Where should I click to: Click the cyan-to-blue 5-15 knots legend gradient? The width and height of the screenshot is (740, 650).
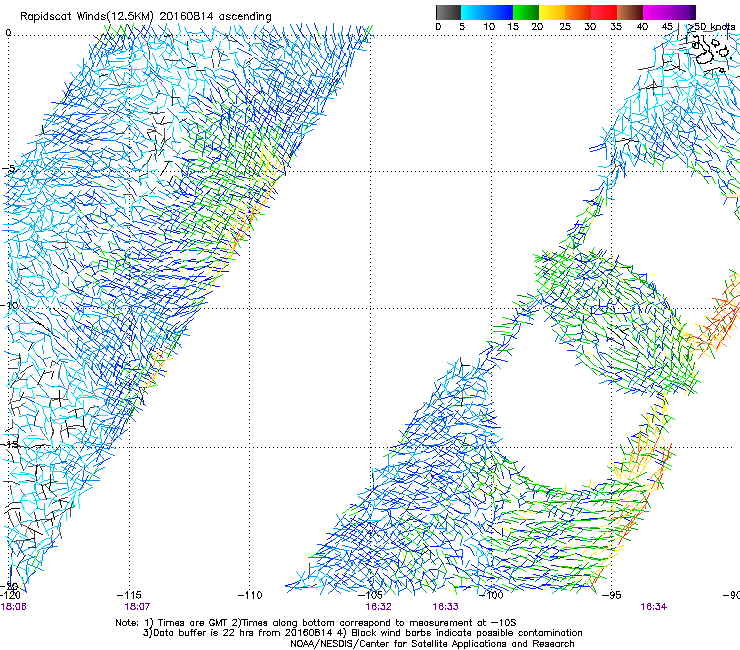click(x=487, y=12)
